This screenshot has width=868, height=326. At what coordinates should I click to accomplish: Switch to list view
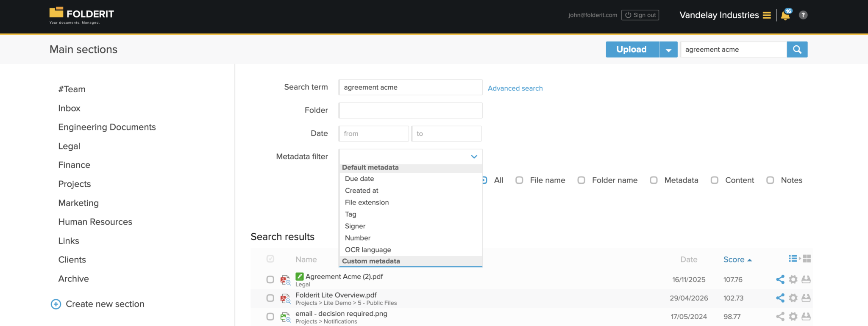(x=793, y=259)
